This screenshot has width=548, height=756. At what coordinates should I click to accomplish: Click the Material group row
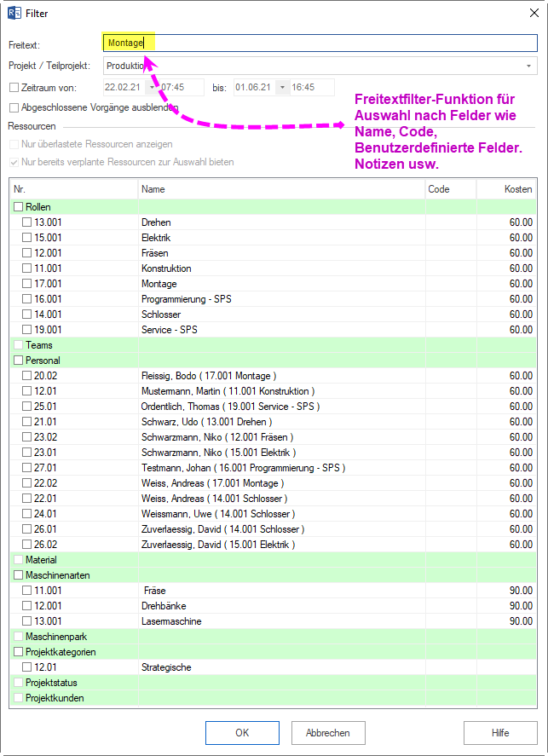[x=273, y=560]
